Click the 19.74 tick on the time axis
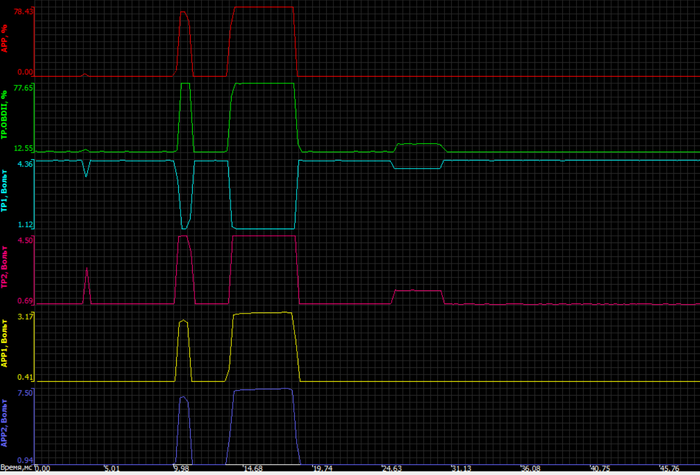 322,468
